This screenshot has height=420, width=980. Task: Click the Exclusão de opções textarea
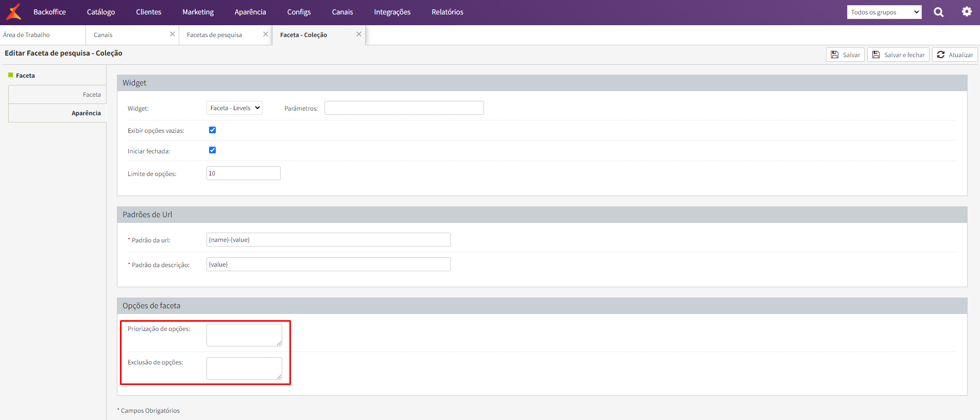(244, 369)
